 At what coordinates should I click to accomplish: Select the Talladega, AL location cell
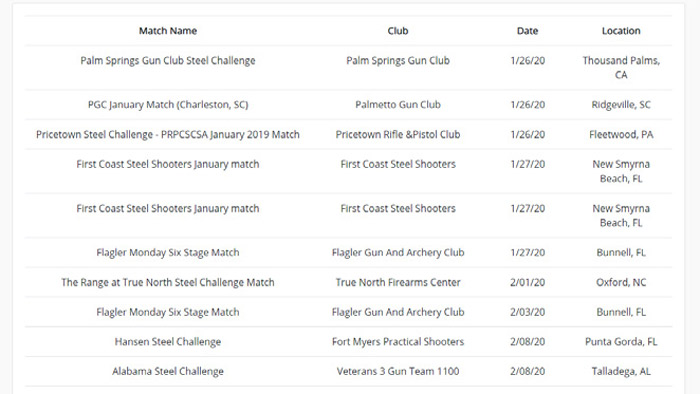click(621, 371)
